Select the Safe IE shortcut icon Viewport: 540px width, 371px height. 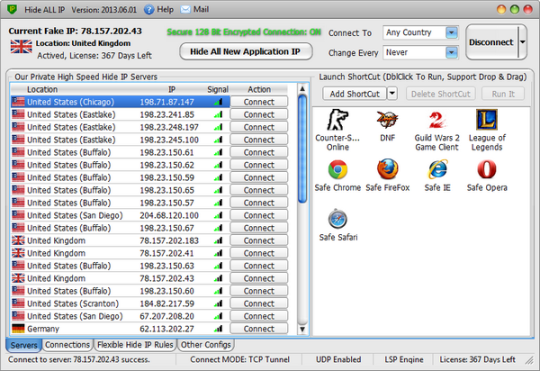[437, 169]
